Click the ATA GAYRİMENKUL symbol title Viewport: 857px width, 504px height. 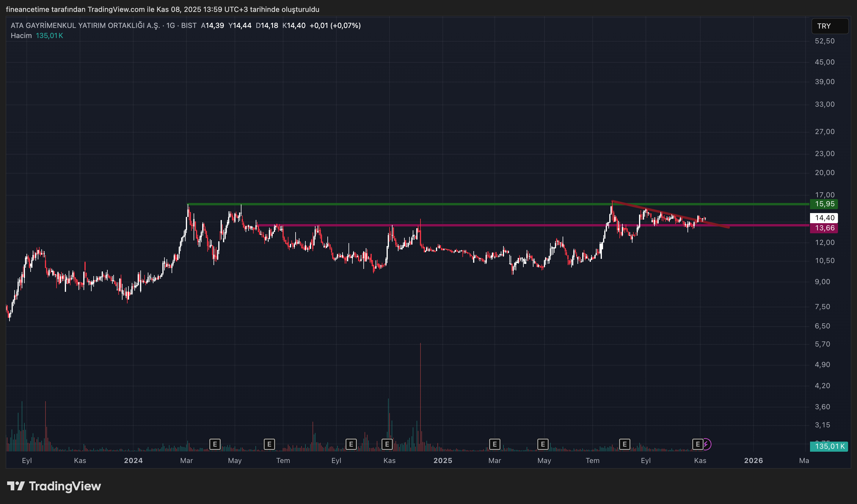(85, 26)
